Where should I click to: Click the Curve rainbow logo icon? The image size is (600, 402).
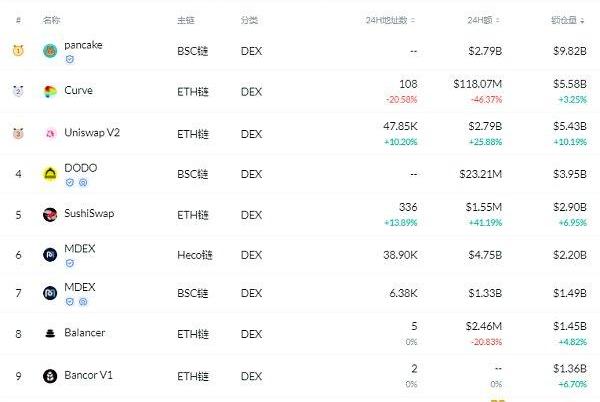click(x=50, y=92)
